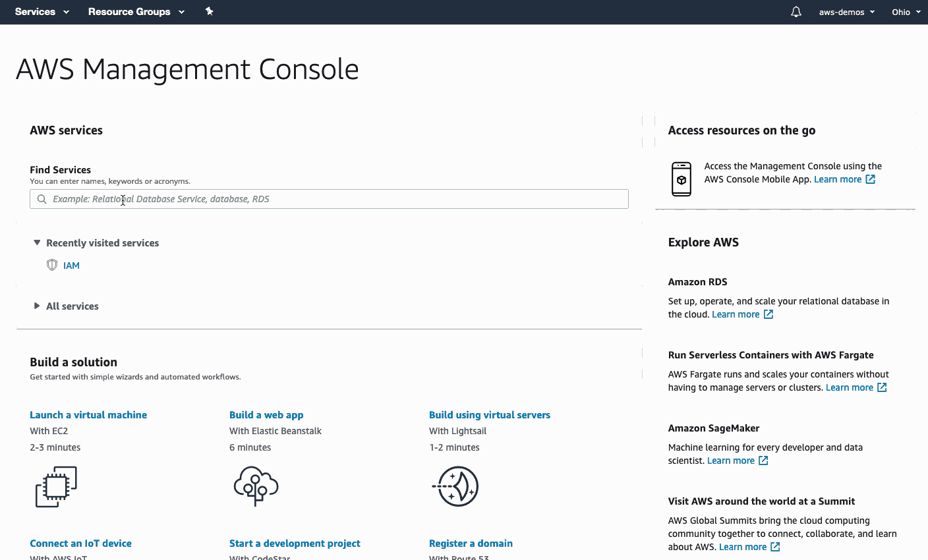The height and width of the screenshot is (560, 928).
Task: Click the Find Services search field
Action: pyautogui.click(x=329, y=199)
